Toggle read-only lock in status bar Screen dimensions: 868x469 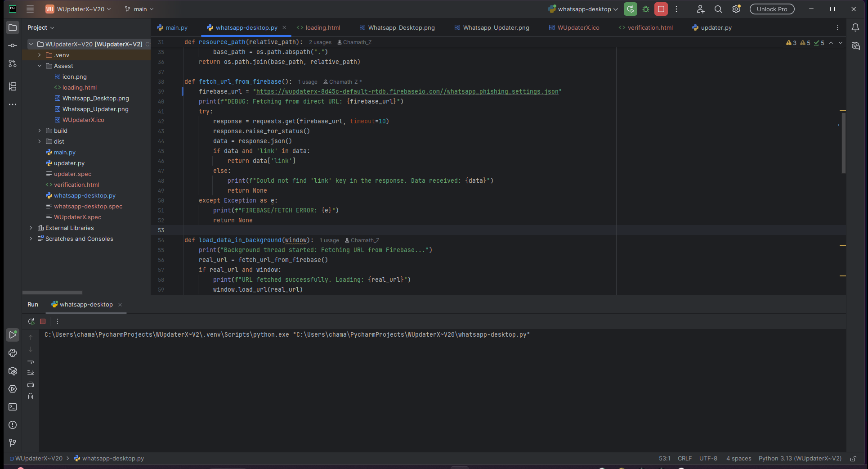pyautogui.click(x=853, y=459)
